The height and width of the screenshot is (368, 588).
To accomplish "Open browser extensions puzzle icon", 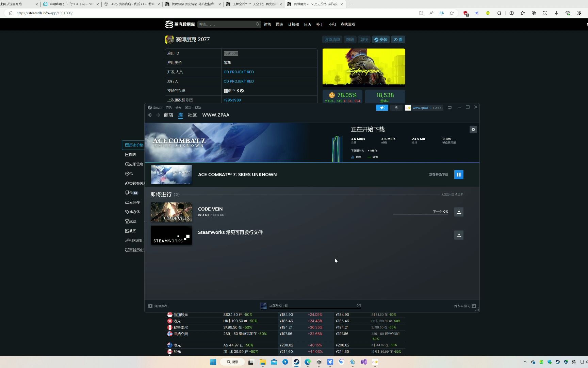I will 499,13.
